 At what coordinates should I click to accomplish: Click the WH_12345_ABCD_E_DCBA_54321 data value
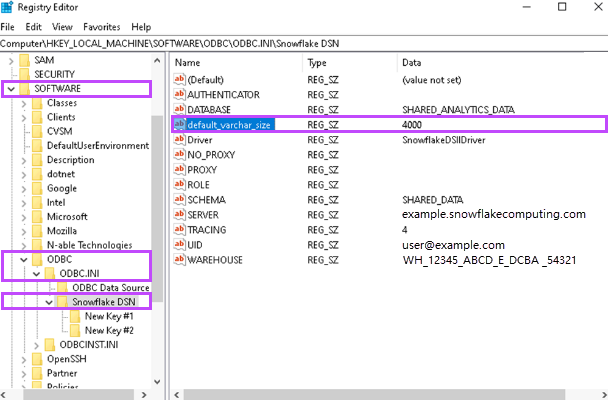click(489, 260)
